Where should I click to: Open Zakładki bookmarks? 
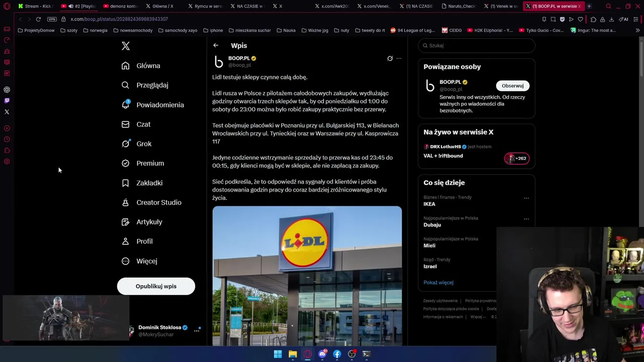point(142,183)
